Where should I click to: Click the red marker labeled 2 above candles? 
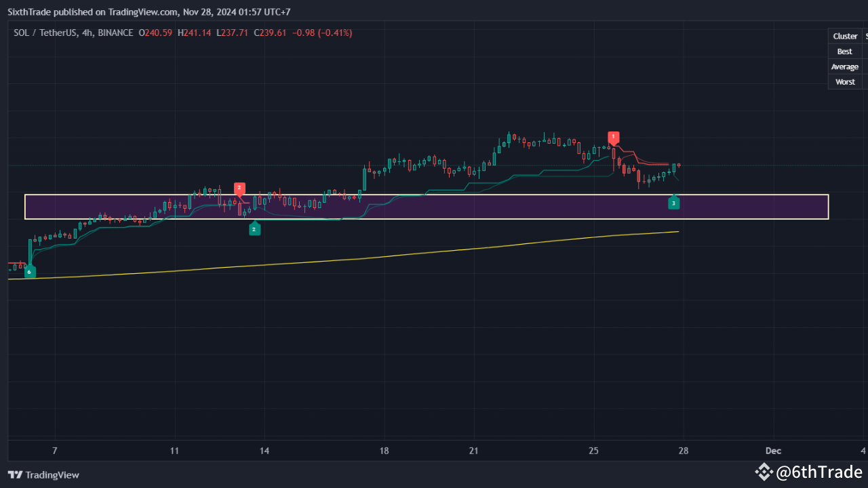(239, 188)
